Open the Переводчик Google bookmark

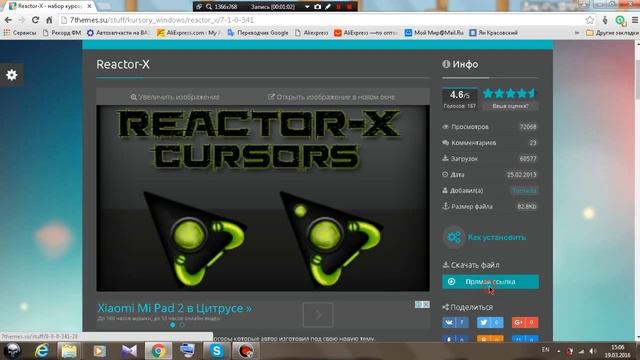pos(258,33)
